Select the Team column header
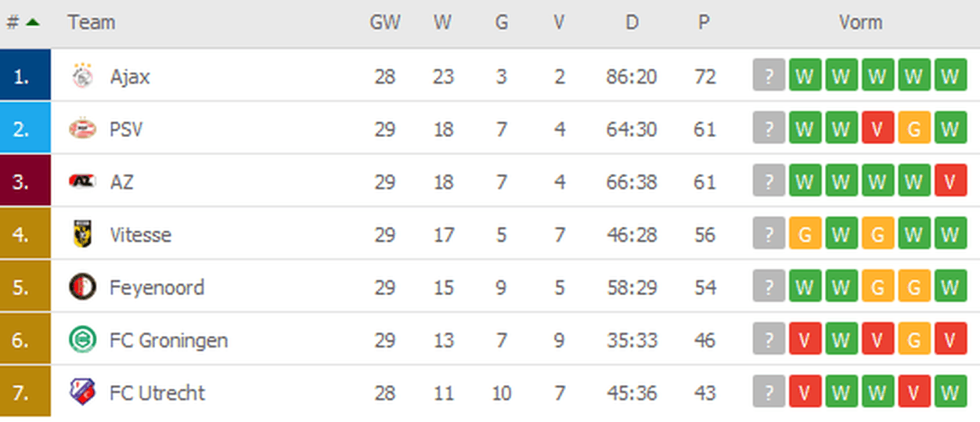The width and height of the screenshot is (980, 422). coord(92,22)
